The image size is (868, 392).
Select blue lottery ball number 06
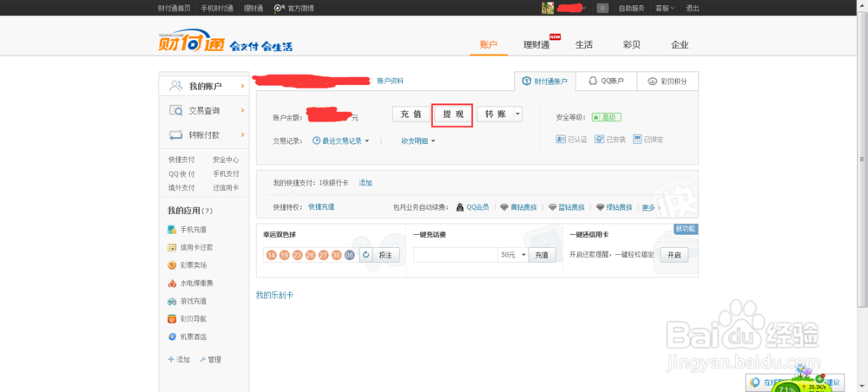349,255
